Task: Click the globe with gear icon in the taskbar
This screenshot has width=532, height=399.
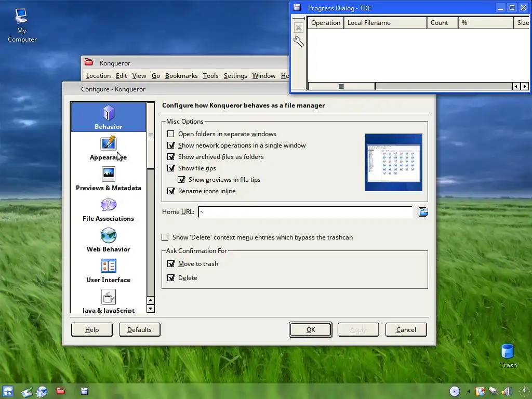Action: click(x=42, y=392)
